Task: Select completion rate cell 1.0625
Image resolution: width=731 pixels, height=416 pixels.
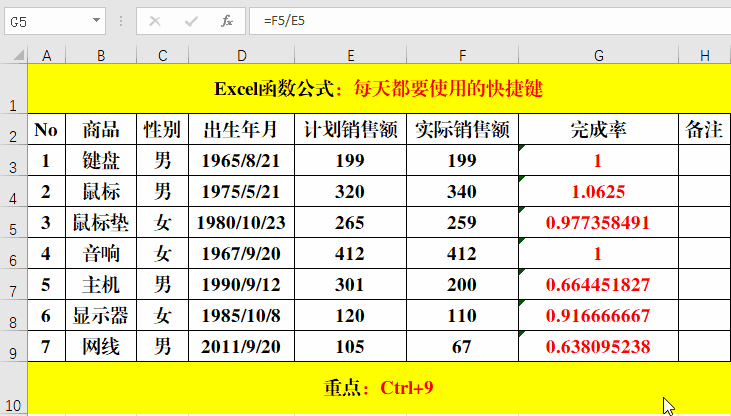Action: point(599,192)
